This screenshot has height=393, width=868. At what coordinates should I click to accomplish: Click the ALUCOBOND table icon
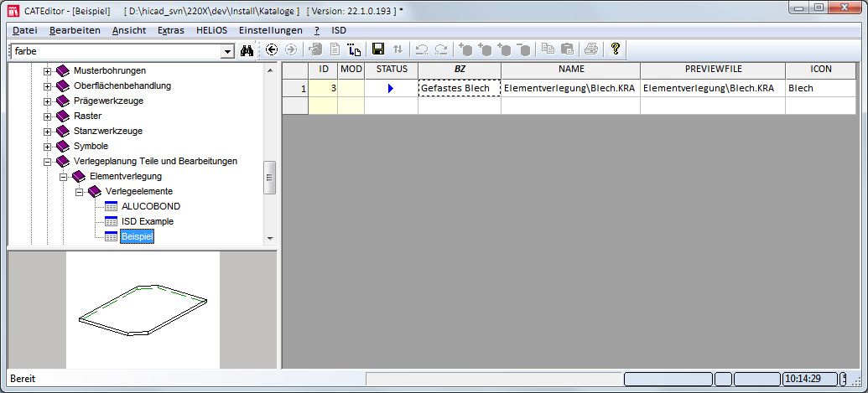(x=112, y=206)
